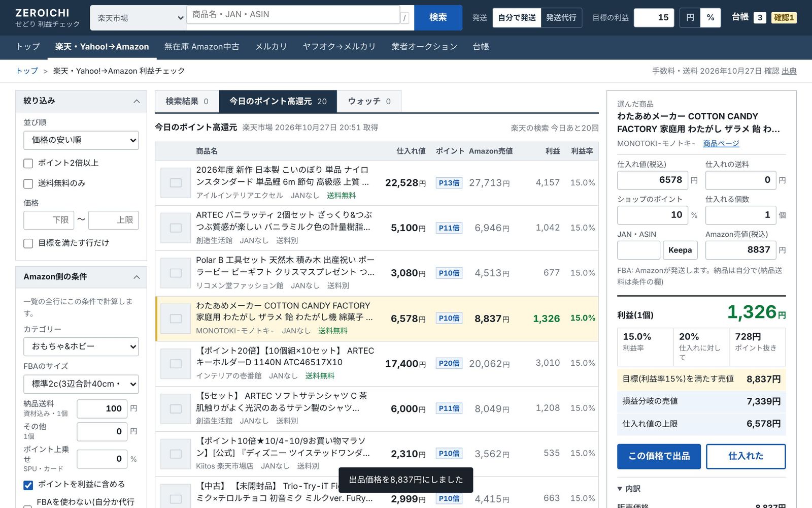Click the 確認1 badge

click(784, 18)
